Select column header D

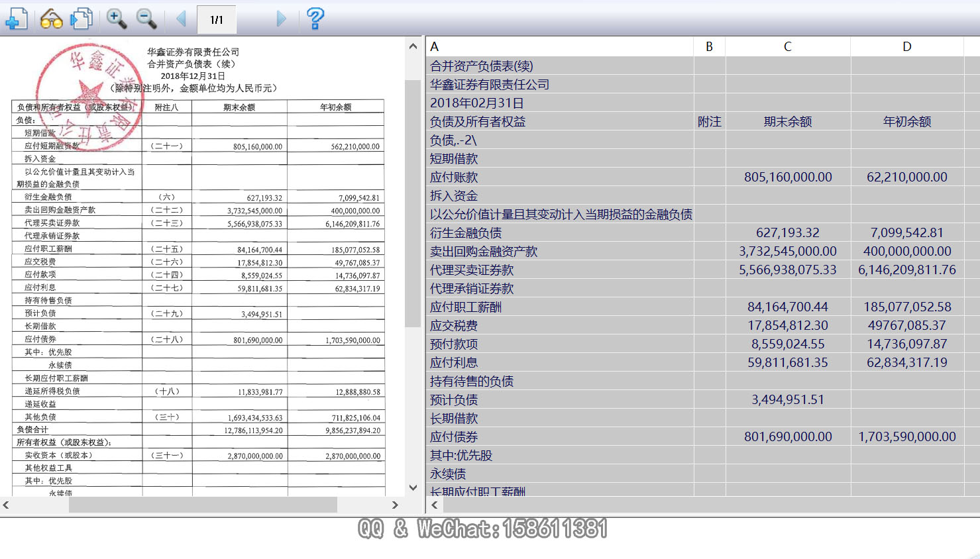click(907, 46)
